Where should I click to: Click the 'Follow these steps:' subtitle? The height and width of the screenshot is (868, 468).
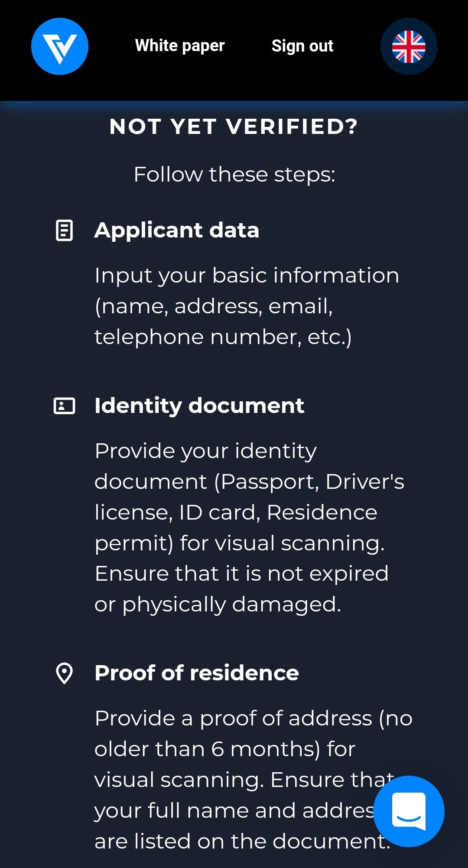tap(234, 175)
